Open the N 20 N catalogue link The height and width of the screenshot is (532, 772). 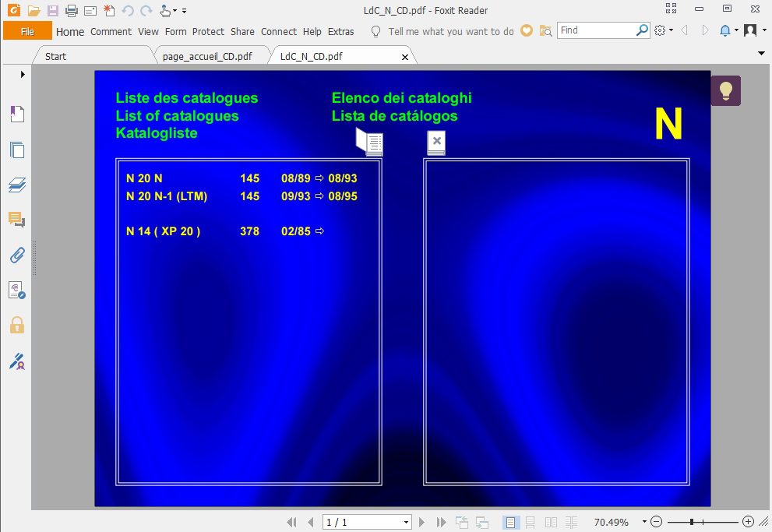[144, 178]
